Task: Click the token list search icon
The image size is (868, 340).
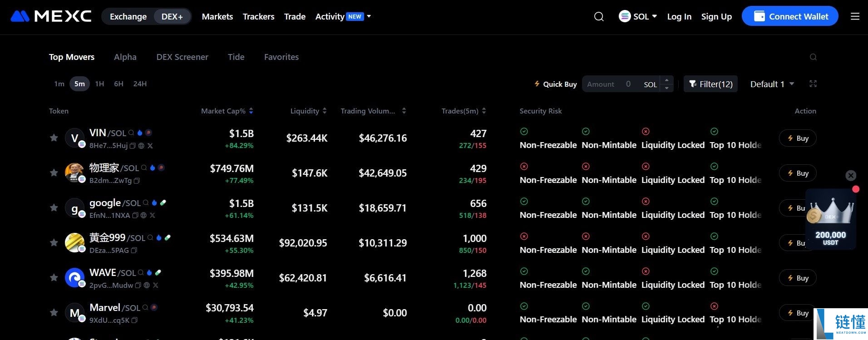Action: pyautogui.click(x=813, y=57)
